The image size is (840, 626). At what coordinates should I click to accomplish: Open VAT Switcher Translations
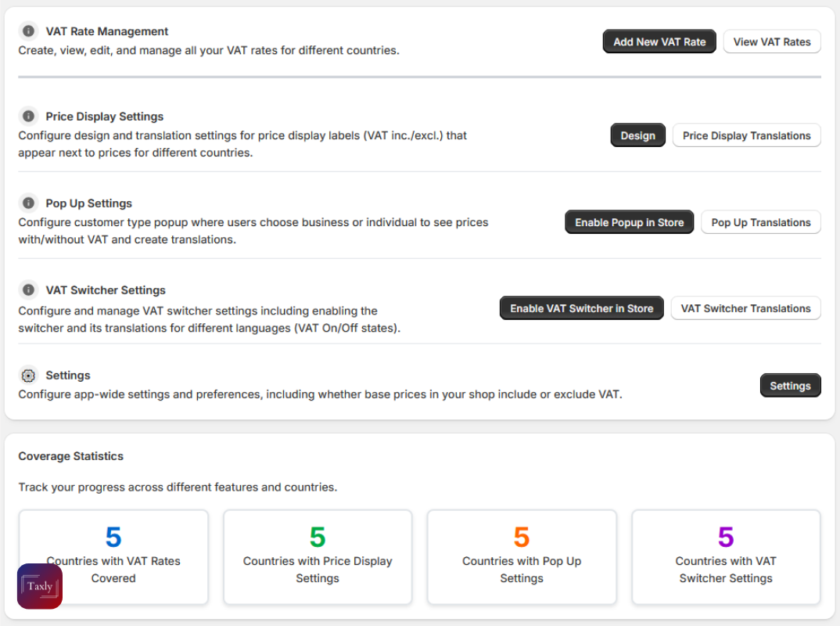[x=745, y=308]
